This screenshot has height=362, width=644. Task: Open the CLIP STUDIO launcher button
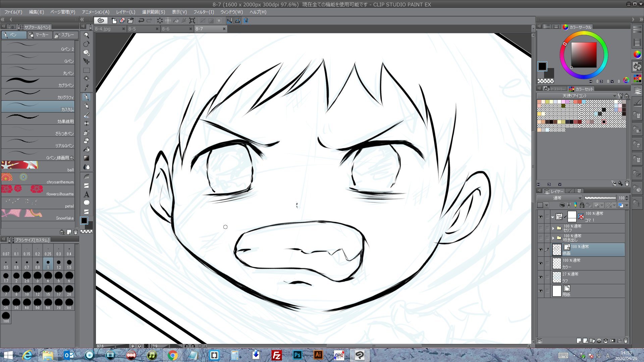[101, 20]
